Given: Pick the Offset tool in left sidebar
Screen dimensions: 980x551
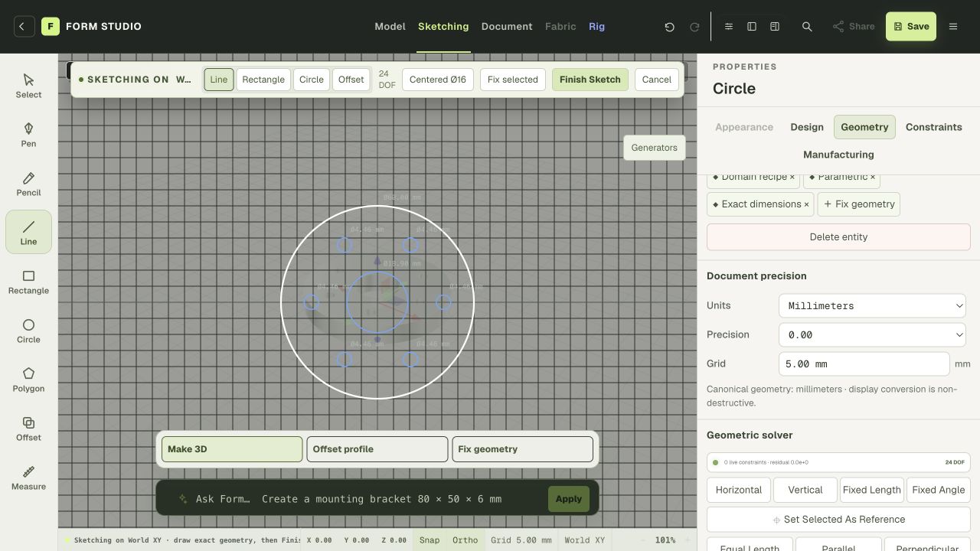Looking at the screenshot, I should (x=28, y=428).
